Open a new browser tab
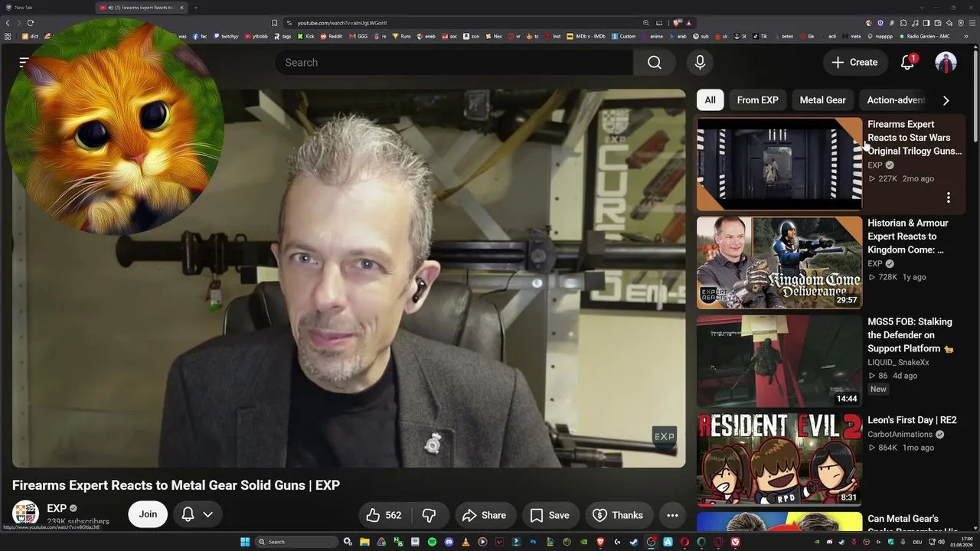This screenshot has width=980, height=551. click(195, 8)
